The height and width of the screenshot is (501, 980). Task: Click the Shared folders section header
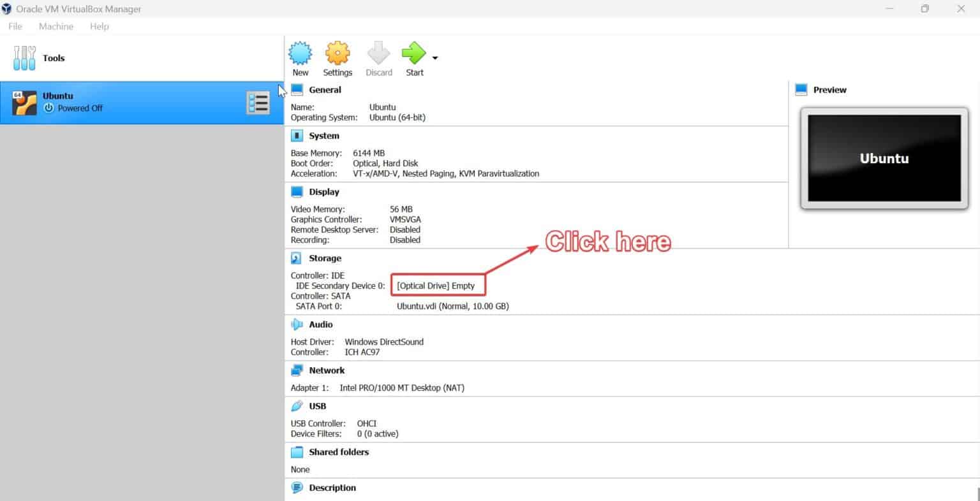point(338,452)
